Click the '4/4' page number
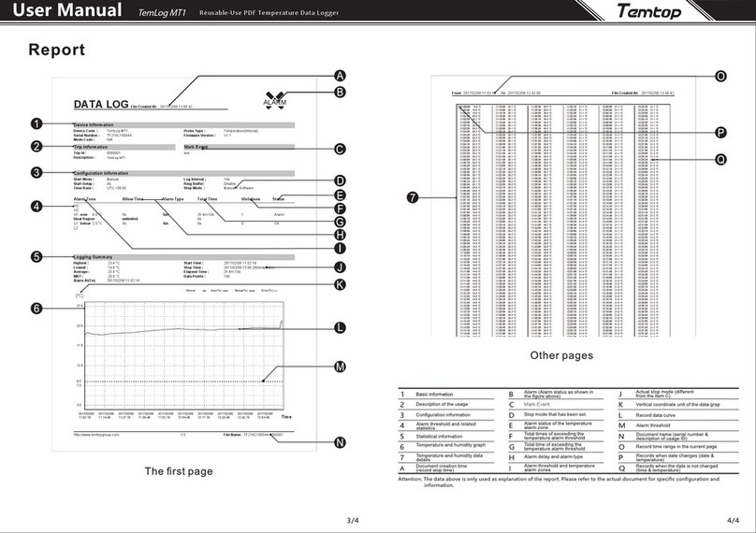The width and height of the screenshot is (756, 533). [x=733, y=521]
